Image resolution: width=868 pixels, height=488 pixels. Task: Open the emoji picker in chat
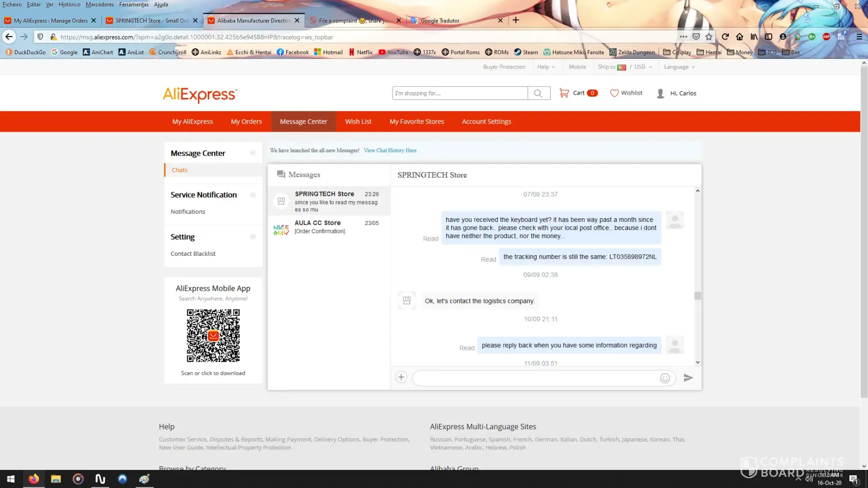coord(664,378)
